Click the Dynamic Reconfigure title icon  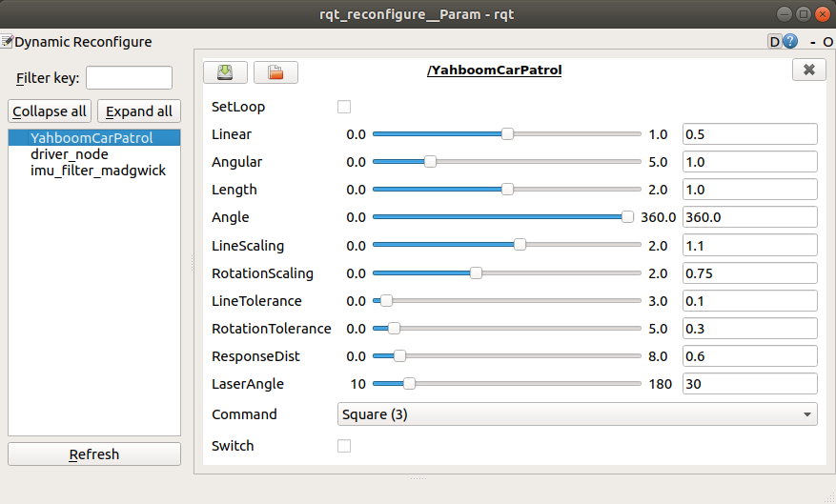click(7, 41)
